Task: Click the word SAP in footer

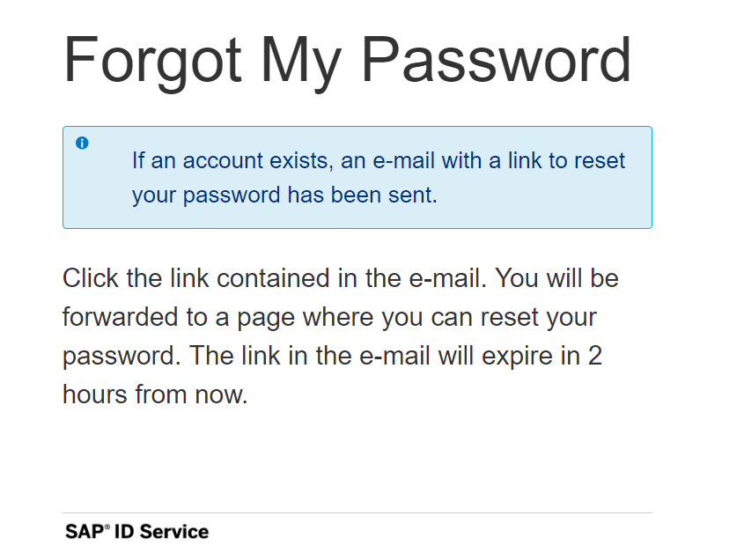Action: [x=85, y=532]
